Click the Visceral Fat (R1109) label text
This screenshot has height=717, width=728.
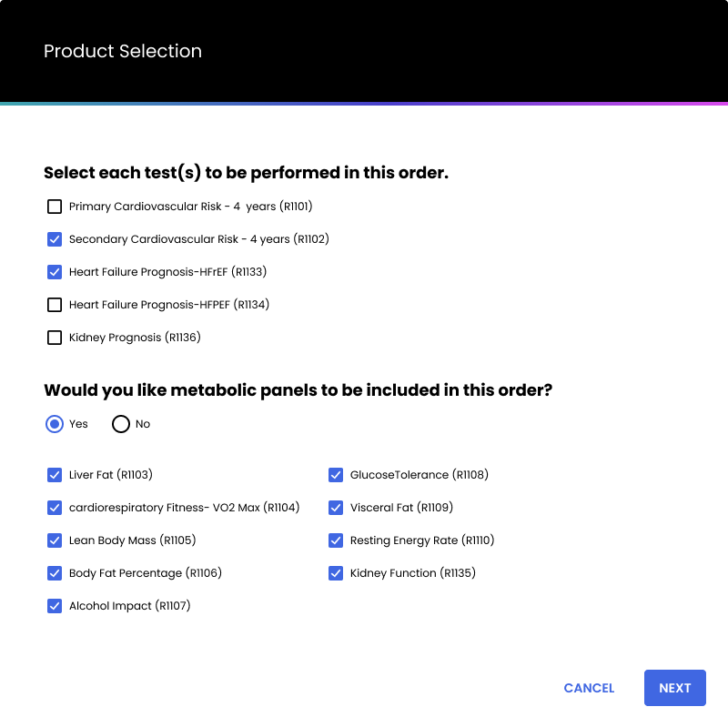click(x=401, y=508)
